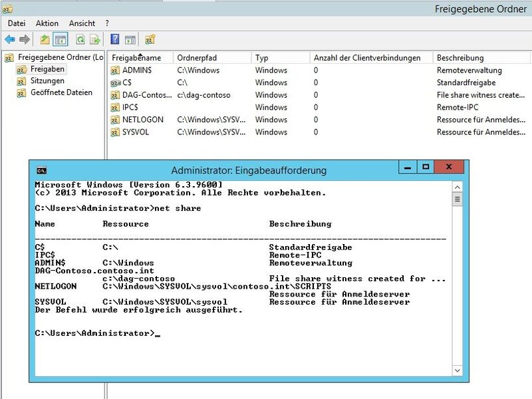Toggle the show/hide console tree icon
Image resolution: width=532 pixels, height=399 pixels.
[61, 40]
